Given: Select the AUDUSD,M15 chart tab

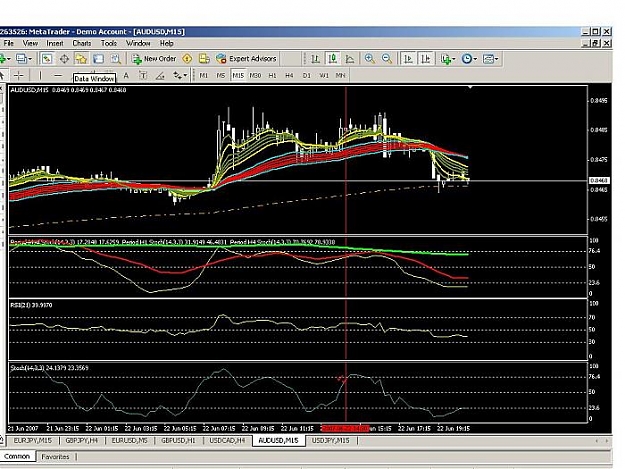Looking at the screenshot, I should pyautogui.click(x=279, y=440).
